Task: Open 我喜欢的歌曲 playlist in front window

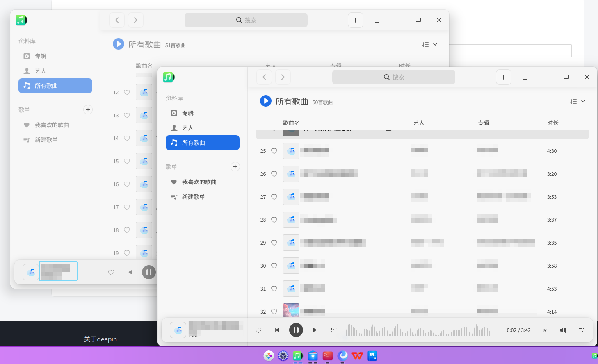Action: [203, 182]
